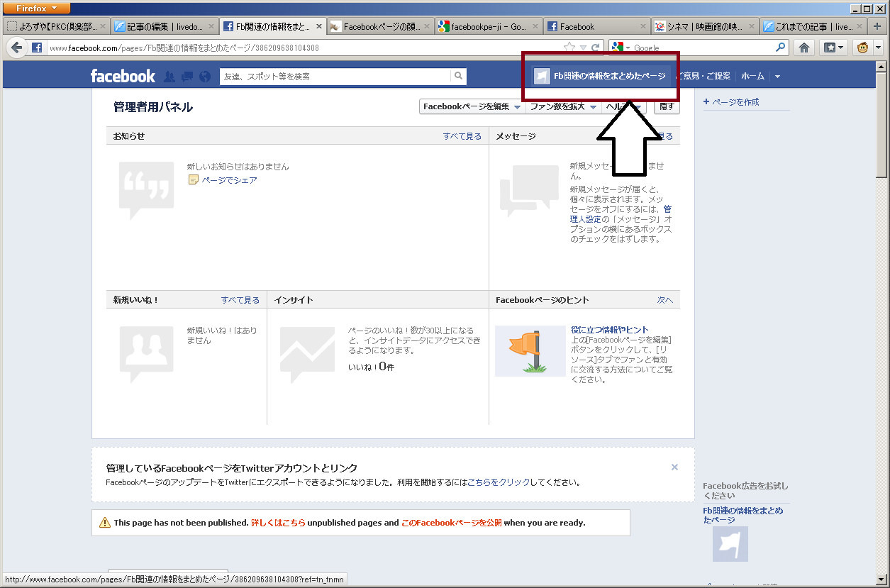The height and width of the screenshot is (588, 890).
Task: Switch to the 記事の編集 livedoor tab
Action: pos(165,26)
